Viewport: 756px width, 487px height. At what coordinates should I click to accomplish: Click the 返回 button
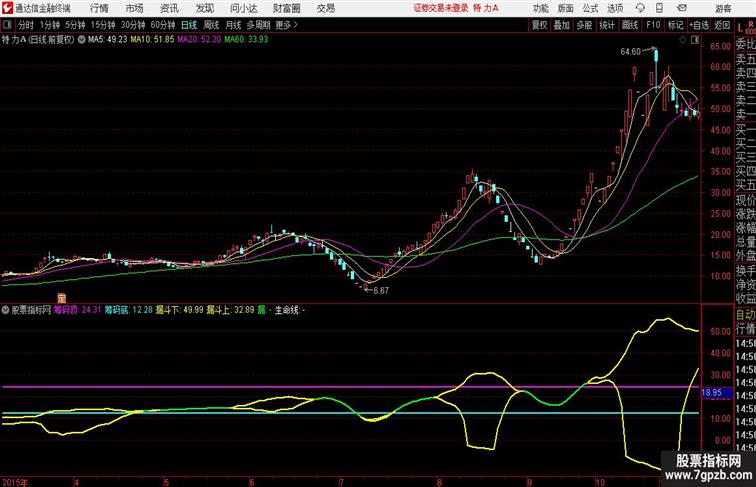coord(722,25)
